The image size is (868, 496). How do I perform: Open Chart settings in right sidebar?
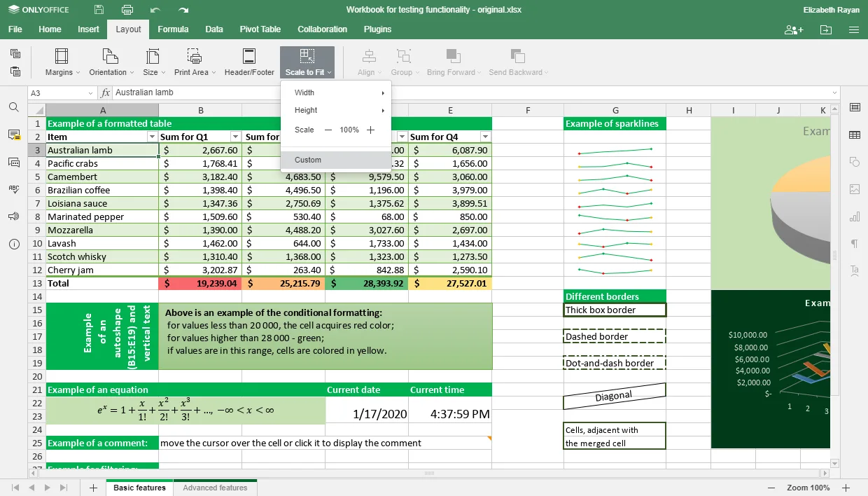[x=855, y=216]
